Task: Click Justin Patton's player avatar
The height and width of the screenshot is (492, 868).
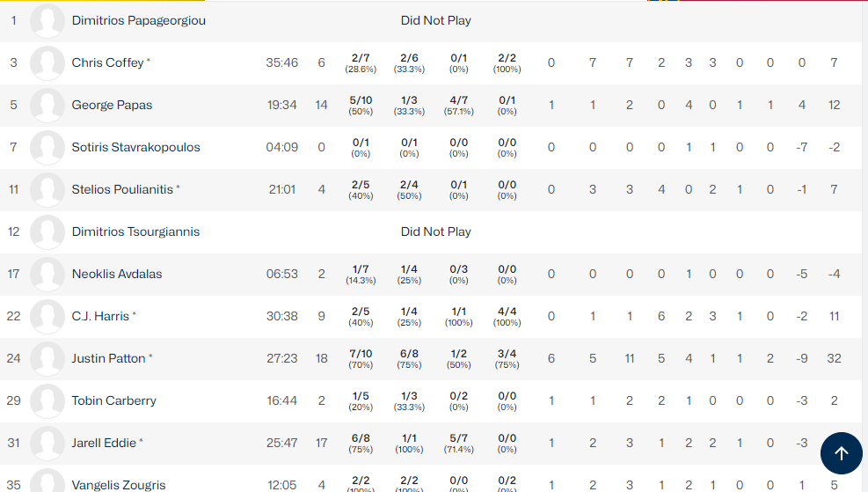Action: pos(47,359)
